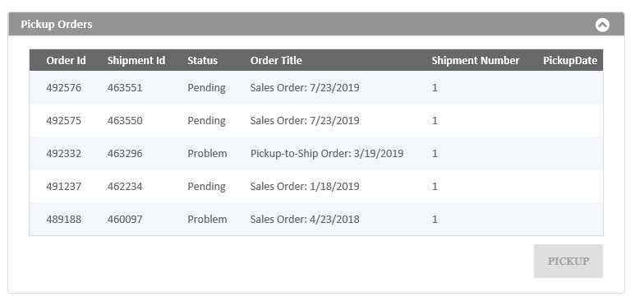644x306 pixels.
Task: Sort by Status column header
Action: click(x=202, y=61)
